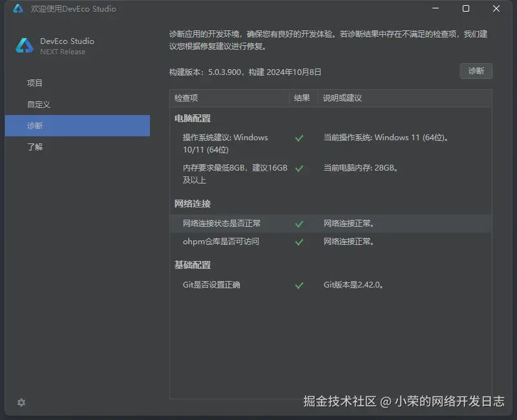Click the green check for ohpm repository
Screen dimensions: 517x420
[299, 242]
